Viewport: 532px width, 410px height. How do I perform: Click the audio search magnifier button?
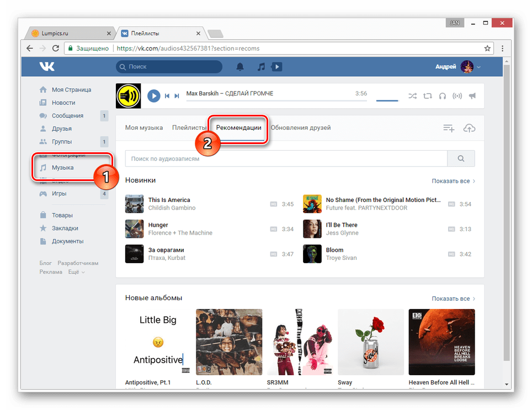pos(461,158)
